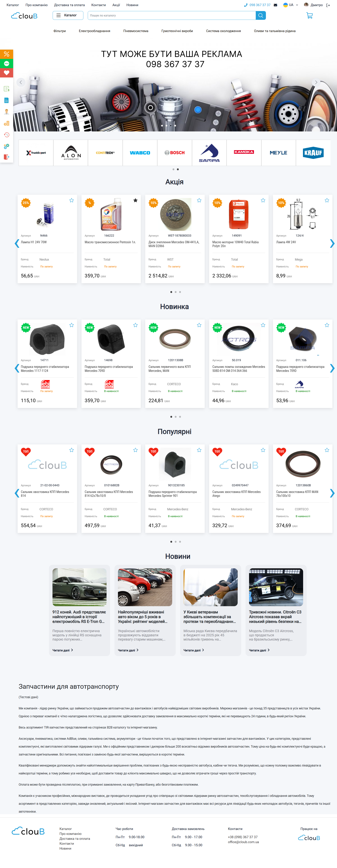337x868 pixels.
Task: Select third pagination dot under Акція carousel
Action: point(180,292)
